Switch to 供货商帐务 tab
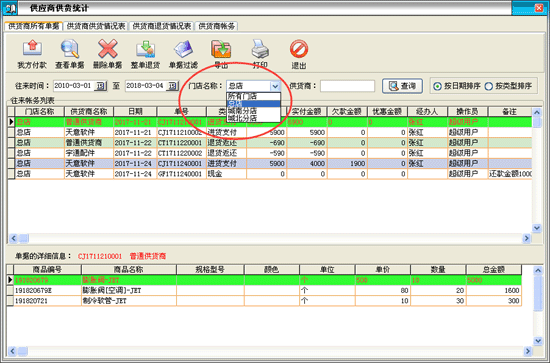Viewport: 550px width, 363px height. tap(216, 26)
